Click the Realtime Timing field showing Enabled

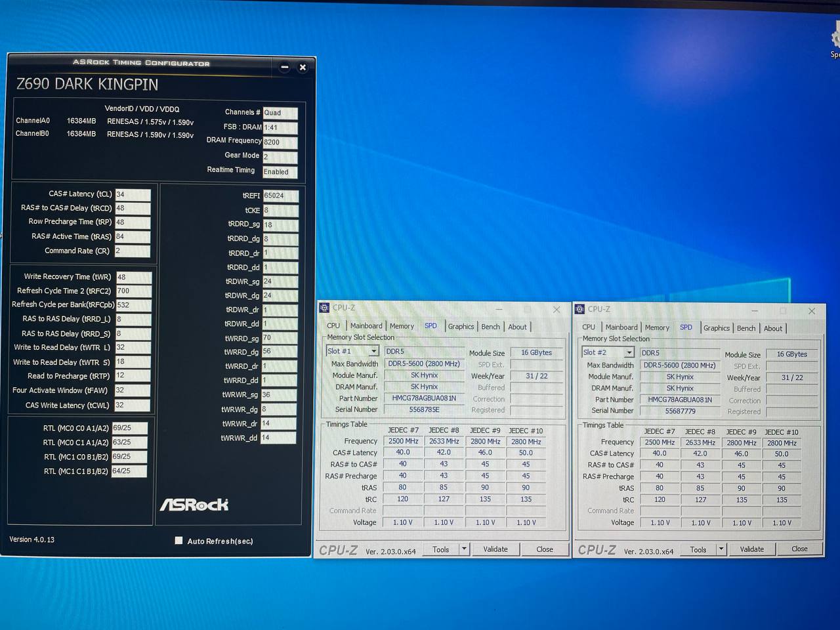[x=280, y=172]
